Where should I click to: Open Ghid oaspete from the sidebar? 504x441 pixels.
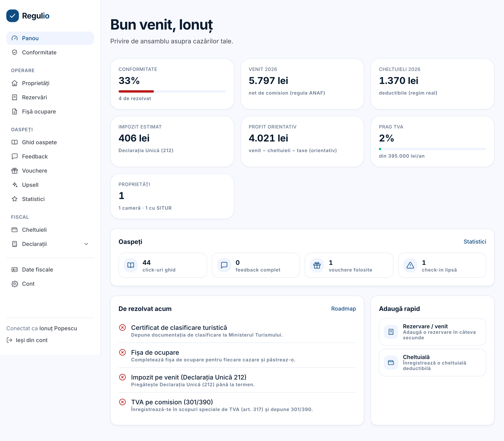pyautogui.click(x=50, y=142)
